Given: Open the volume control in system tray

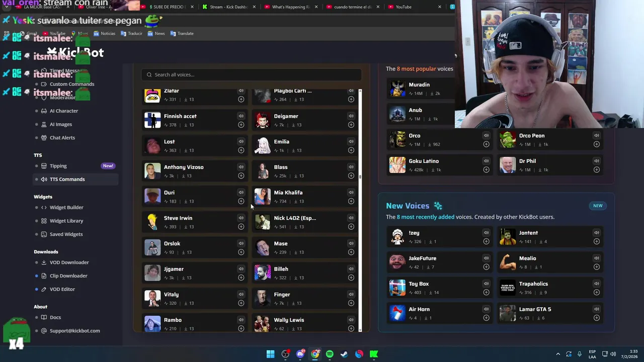Looking at the screenshot, I should [x=613, y=354].
